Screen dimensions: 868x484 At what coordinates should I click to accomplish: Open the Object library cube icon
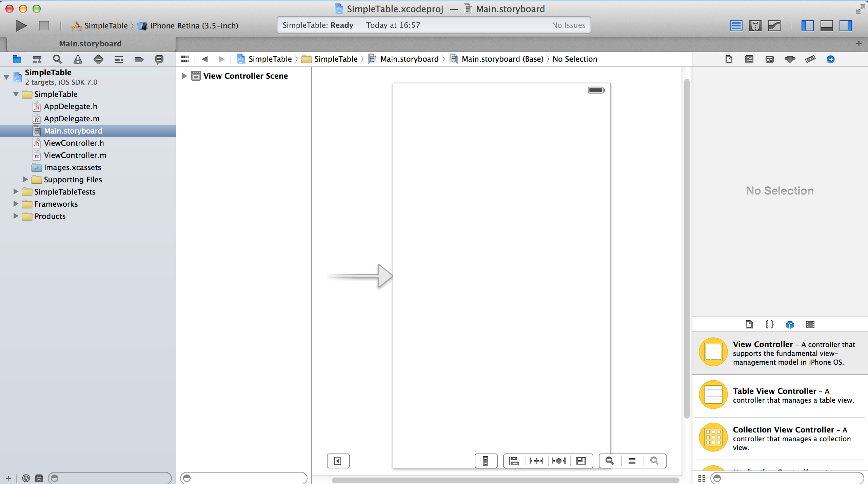(x=790, y=324)
